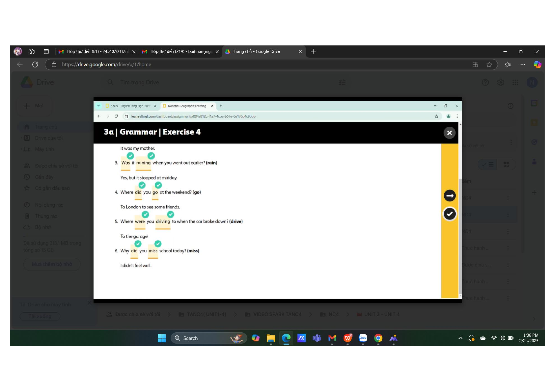Open File Explorer from taskbar

point(271,338)
